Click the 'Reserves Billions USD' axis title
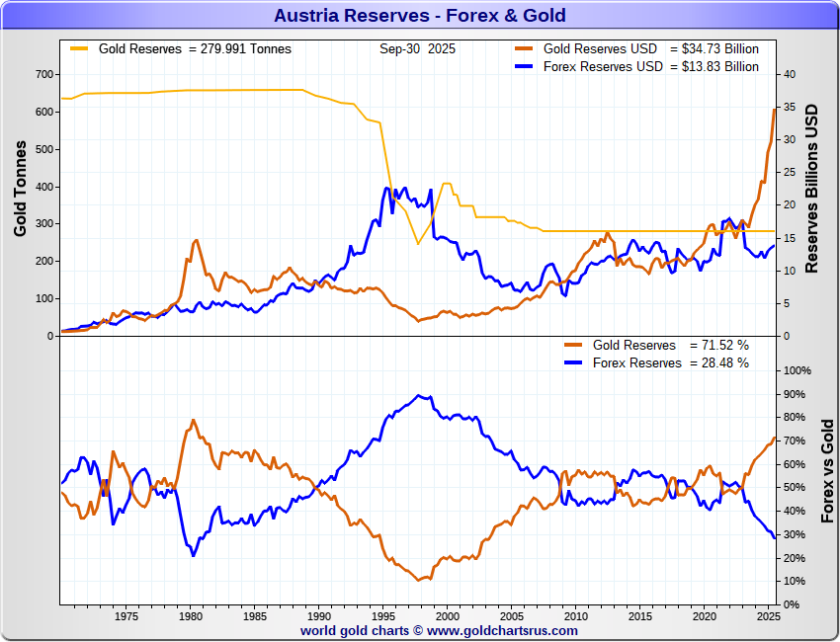The height and width of the screenshot is (642, 840). tap(811, 189)
